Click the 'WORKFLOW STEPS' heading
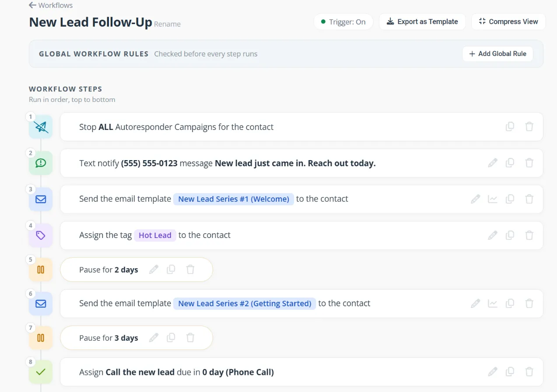 coord(66,89)
